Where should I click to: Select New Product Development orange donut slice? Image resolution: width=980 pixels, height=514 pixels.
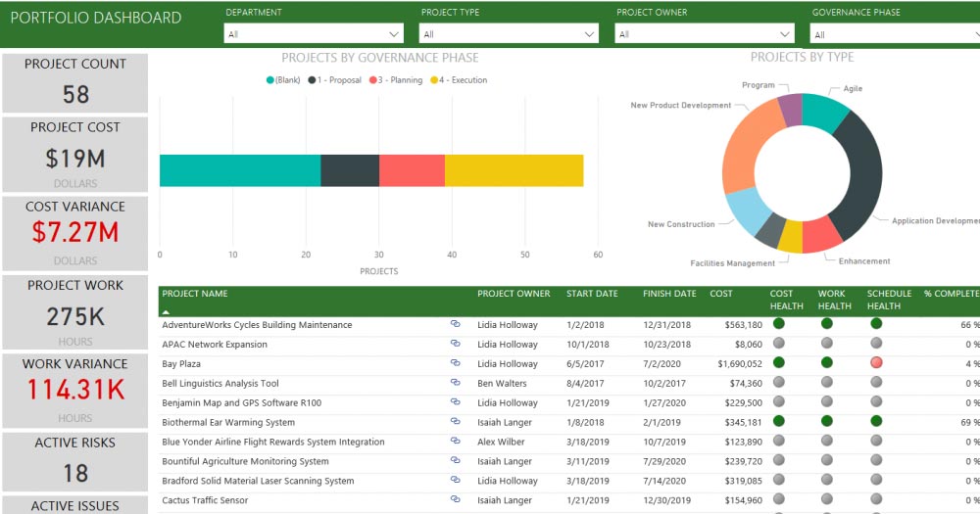(746, 150)
